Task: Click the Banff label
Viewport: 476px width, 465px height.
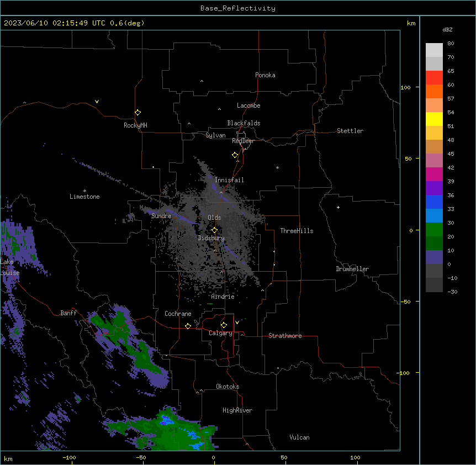Action: tap(68, 313)
